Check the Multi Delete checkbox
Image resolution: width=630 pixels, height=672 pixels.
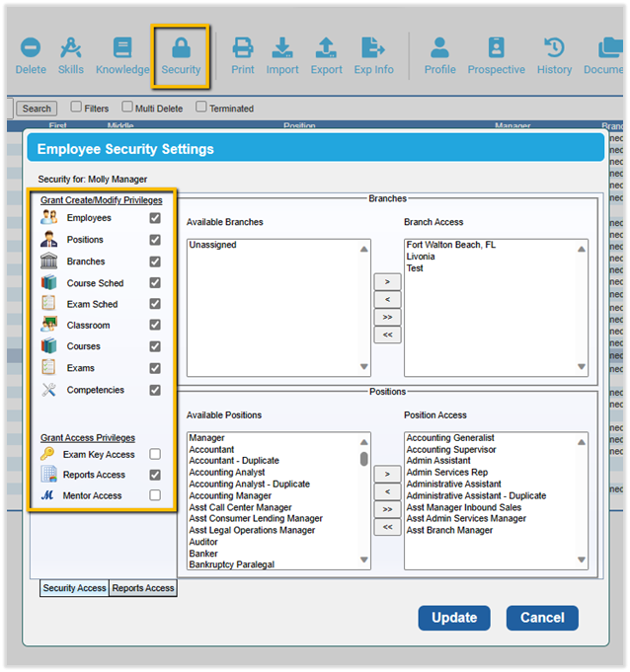(127, 107)
